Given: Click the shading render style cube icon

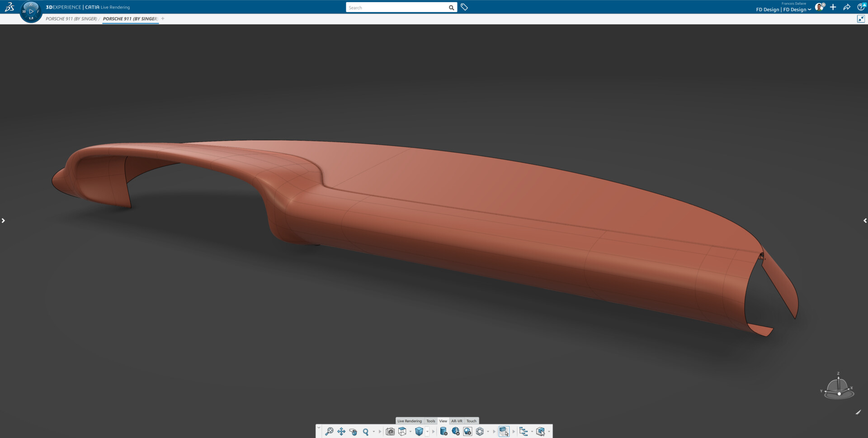Looking at the screenshot, I should pyautogui.click(x=419, y=432).
